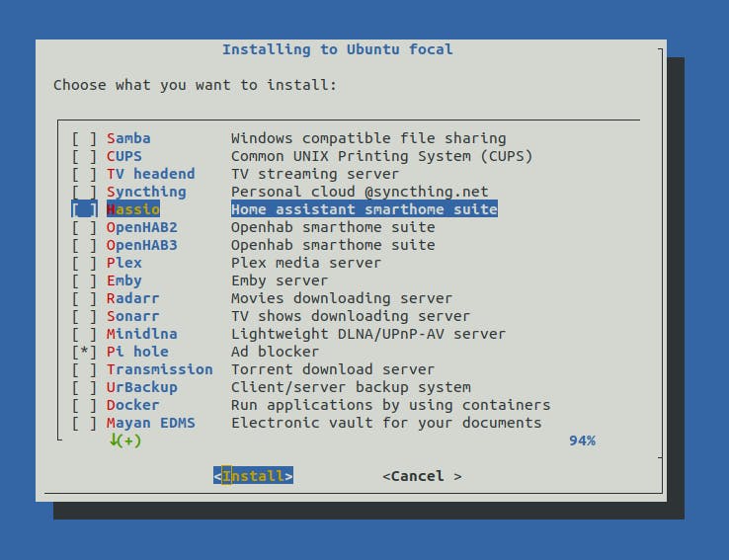Check the Minidlna box
Image resolution: width=729 pixels, height=560 pixels.
click(84, 334)
